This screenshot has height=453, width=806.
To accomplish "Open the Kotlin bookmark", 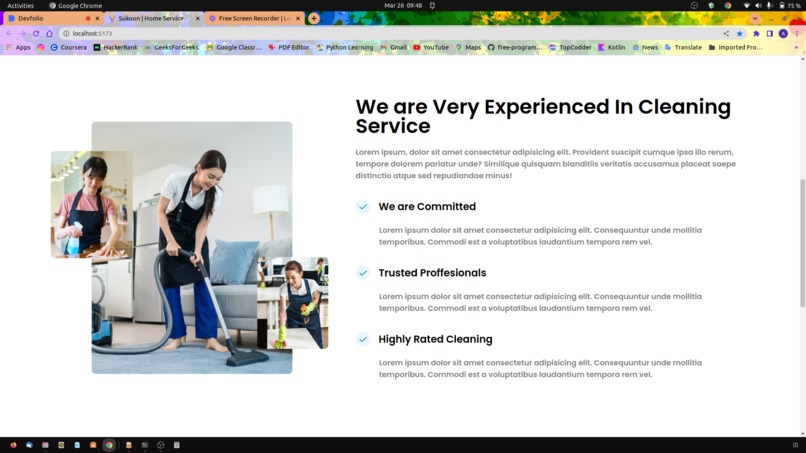I will pos(611,47).
